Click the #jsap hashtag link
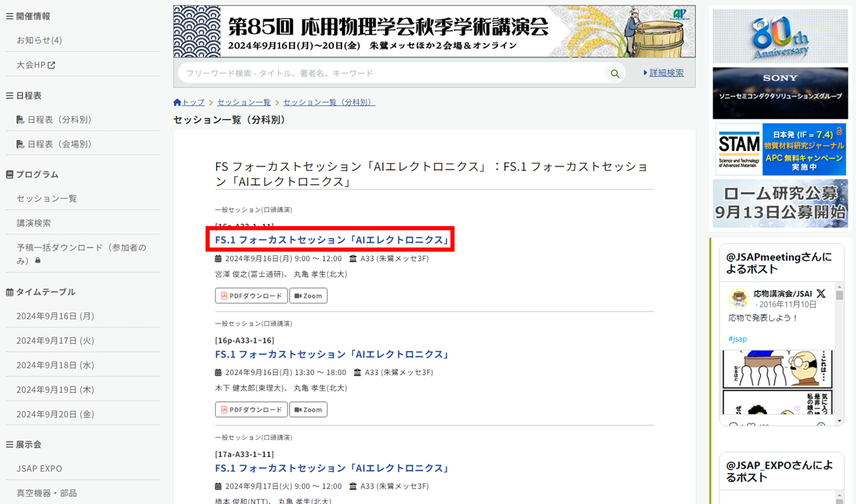 pos(737,339)
